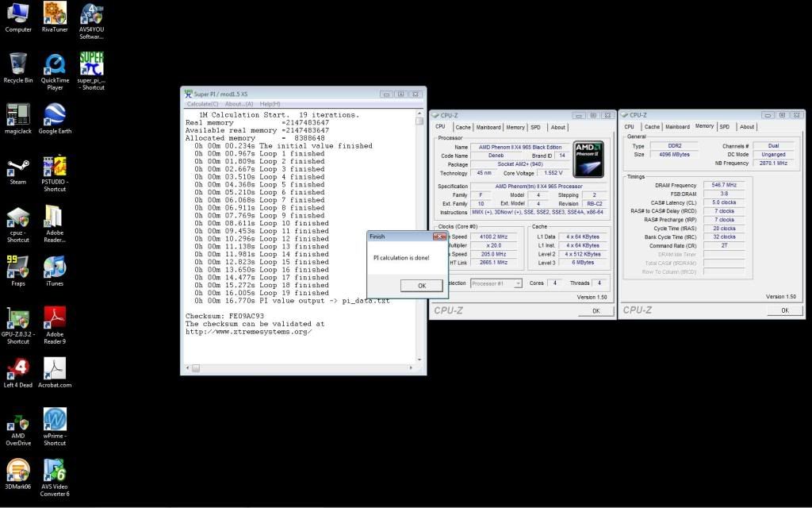Launch AMD OverDrive from the desktop
The width and height of the screenshot is (812, 508).
click(18, 430)
